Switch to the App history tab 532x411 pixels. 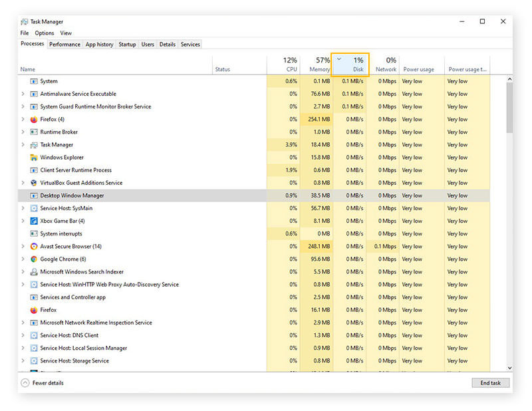(99, 45)
